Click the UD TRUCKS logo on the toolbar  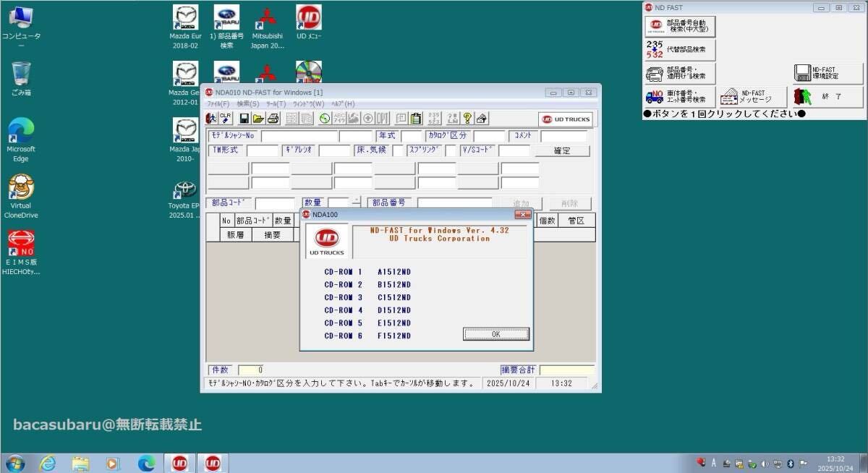click(565, 119)
